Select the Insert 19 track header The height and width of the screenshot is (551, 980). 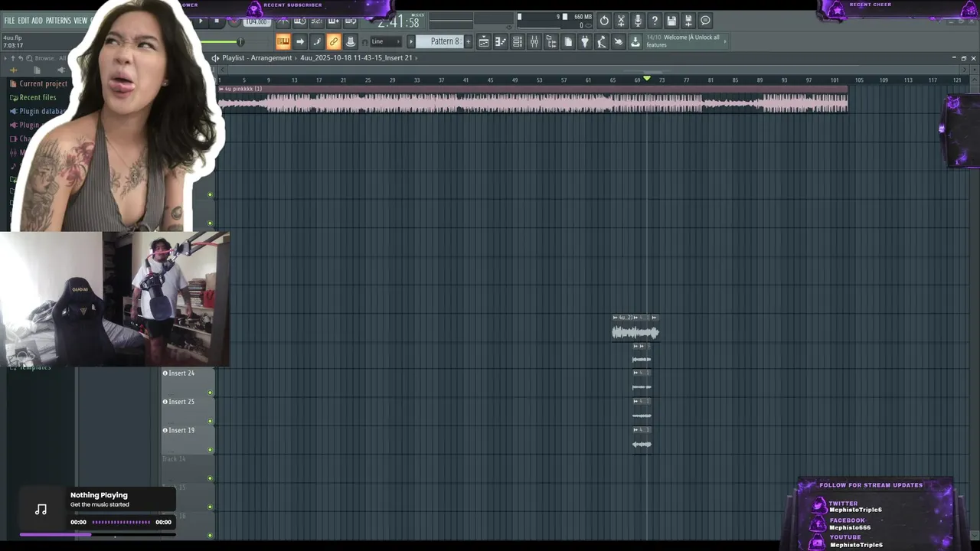[188, 439]
